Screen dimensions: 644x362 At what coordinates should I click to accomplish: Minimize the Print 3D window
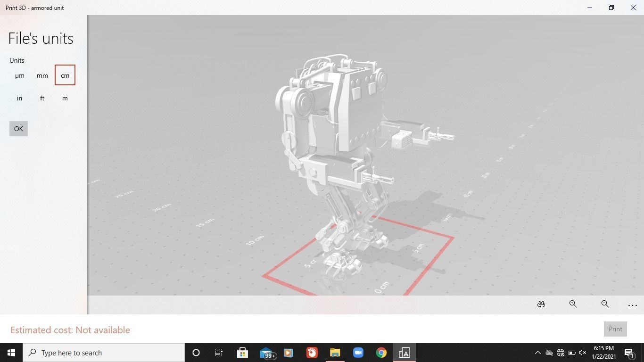click(590, 8)
